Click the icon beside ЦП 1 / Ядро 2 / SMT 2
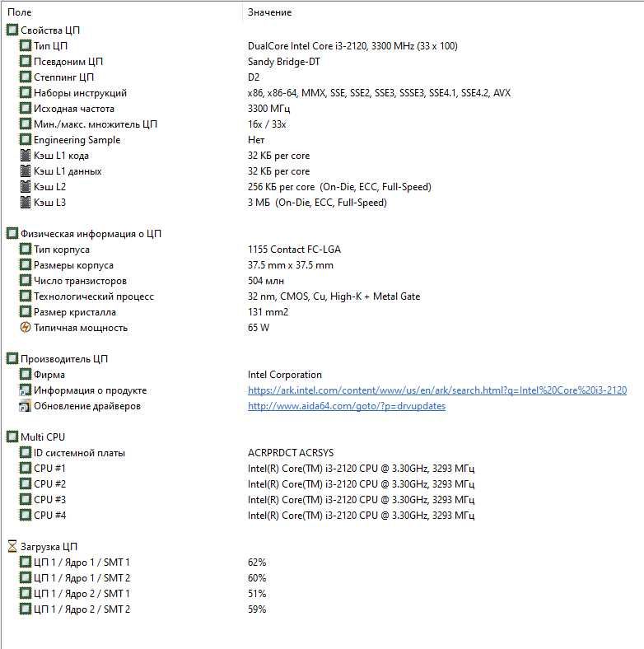Image resolution: width=644 pixels, height=649 pixels. [x=26, y=609]
